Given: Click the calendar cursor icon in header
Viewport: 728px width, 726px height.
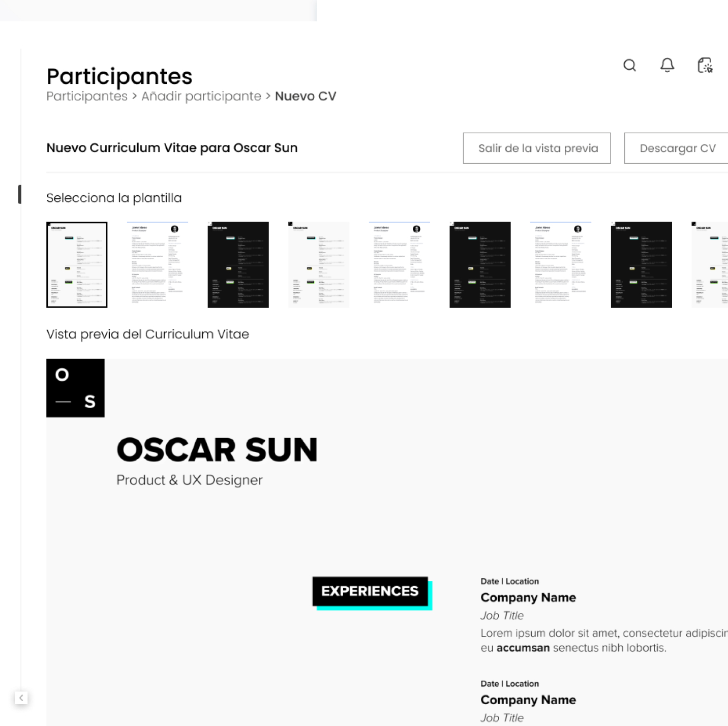Looking at the screenshot, I should click(x=705, y=66).
